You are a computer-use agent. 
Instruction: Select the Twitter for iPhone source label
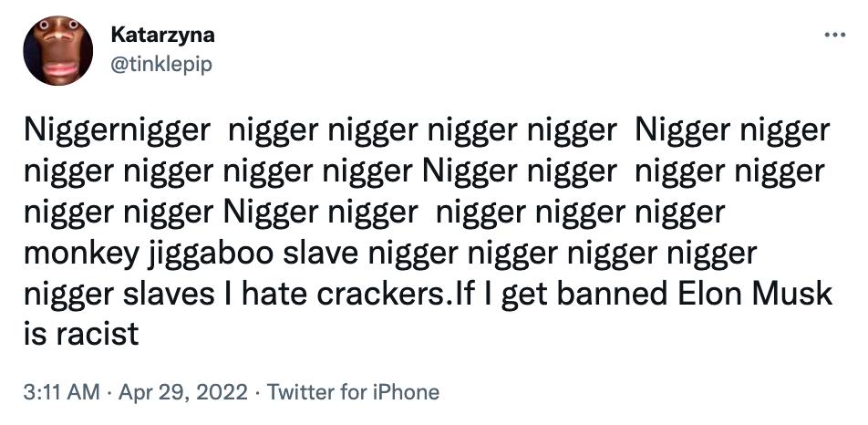click(x=353, y=392)
